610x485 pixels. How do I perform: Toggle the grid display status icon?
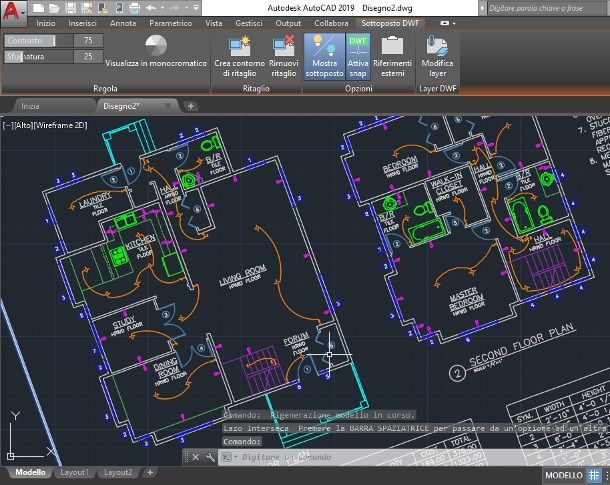[594, 475]
